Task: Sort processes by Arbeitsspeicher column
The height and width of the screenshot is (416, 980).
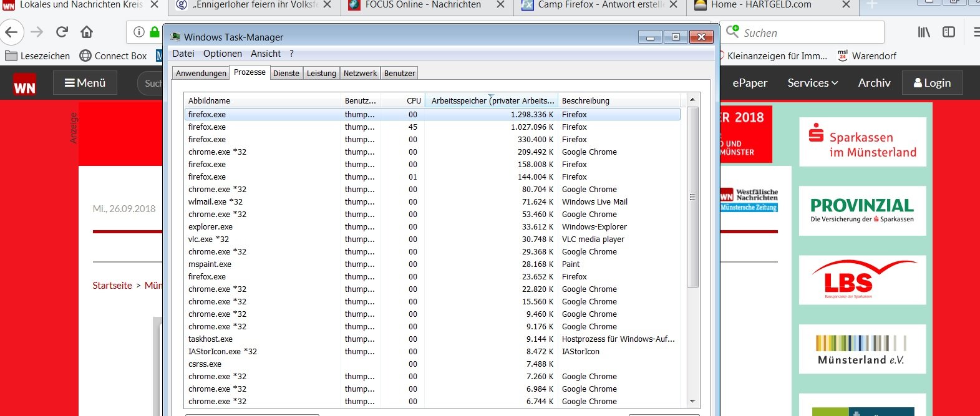Action: pos(491,100)
